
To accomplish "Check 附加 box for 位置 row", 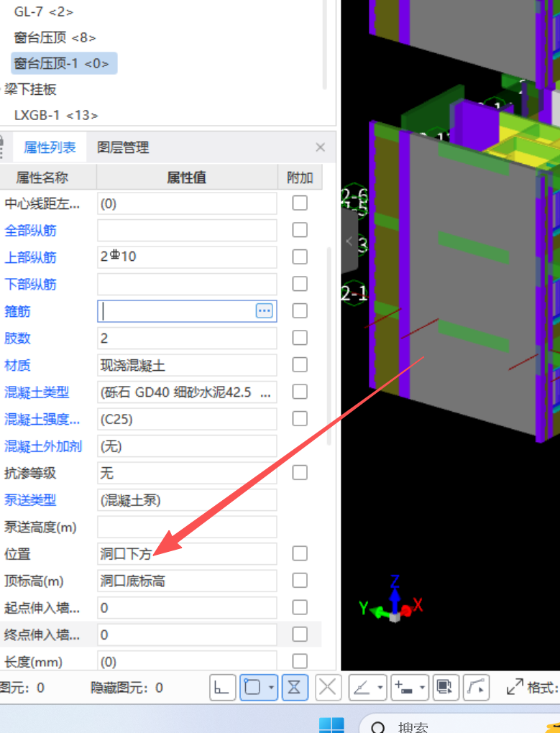I will [x=300, y=553].
